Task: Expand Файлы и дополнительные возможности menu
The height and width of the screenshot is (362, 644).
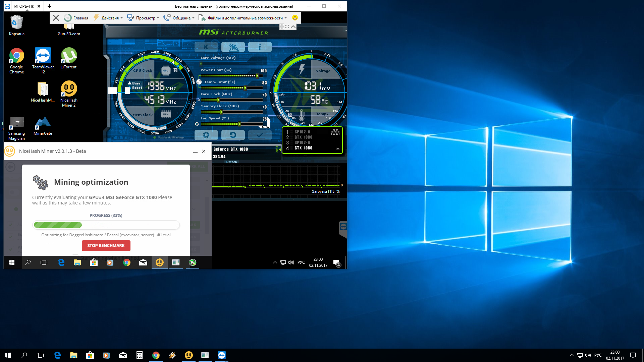Action: (x=245, y=18)
